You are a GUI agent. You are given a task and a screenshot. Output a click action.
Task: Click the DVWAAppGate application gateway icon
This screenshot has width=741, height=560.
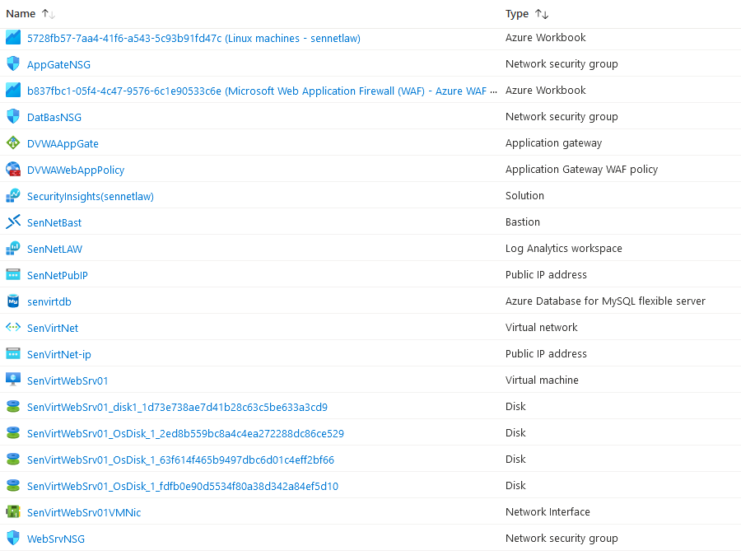tap(13, 142)
